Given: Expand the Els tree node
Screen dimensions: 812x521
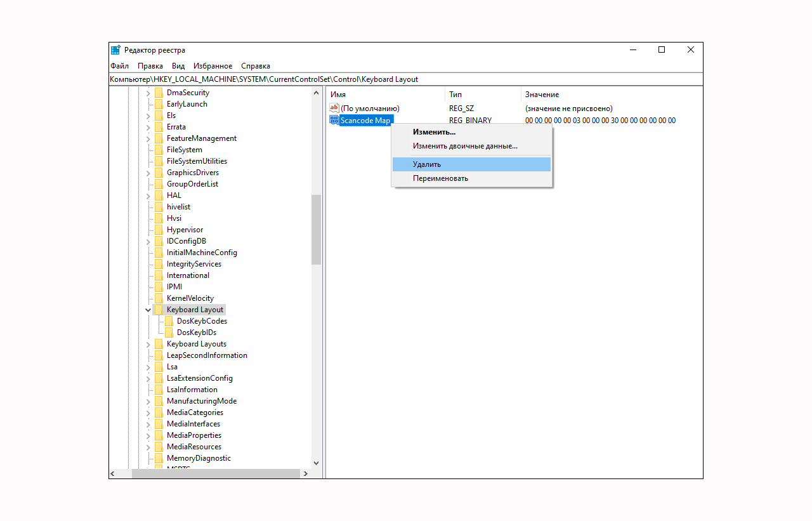Looking at the screenshot, I should [148, 115].
